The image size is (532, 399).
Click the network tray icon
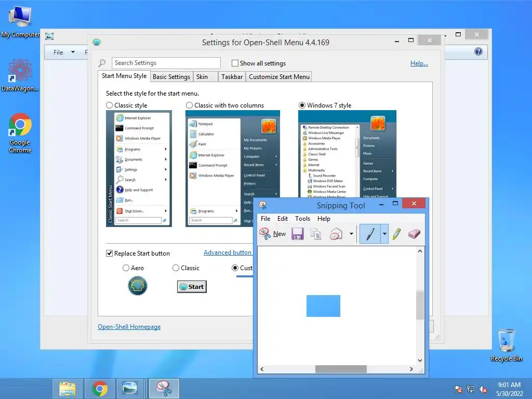click(471, 389)
